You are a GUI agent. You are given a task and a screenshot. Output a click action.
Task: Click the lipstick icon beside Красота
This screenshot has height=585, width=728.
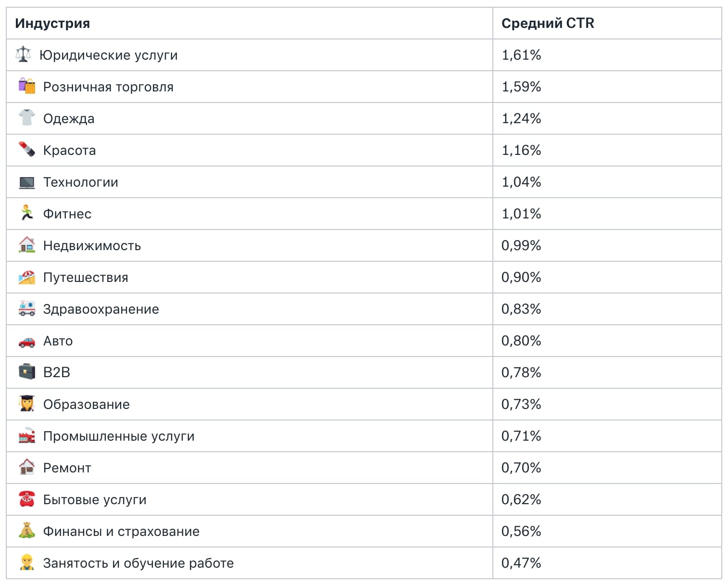[27, 150]
